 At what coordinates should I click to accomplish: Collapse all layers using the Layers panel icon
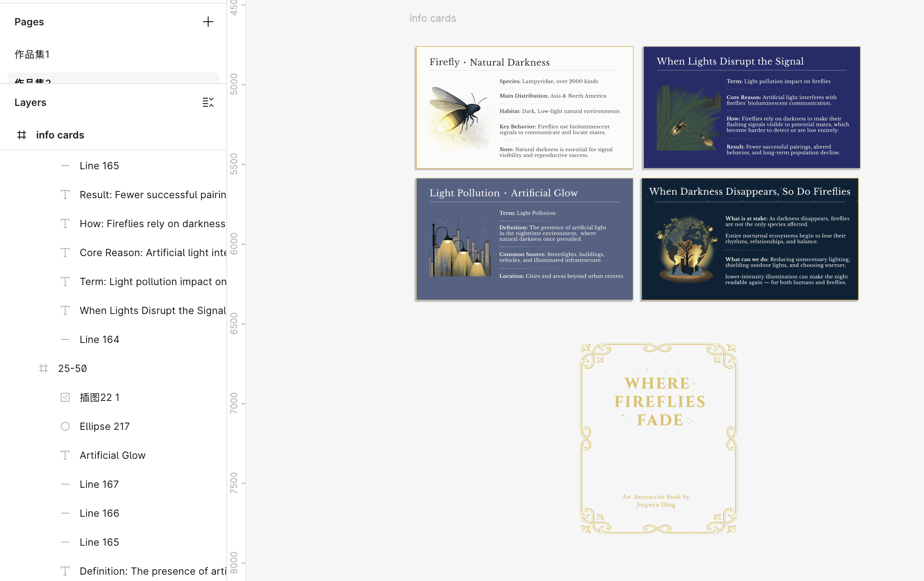click(208, 102)
